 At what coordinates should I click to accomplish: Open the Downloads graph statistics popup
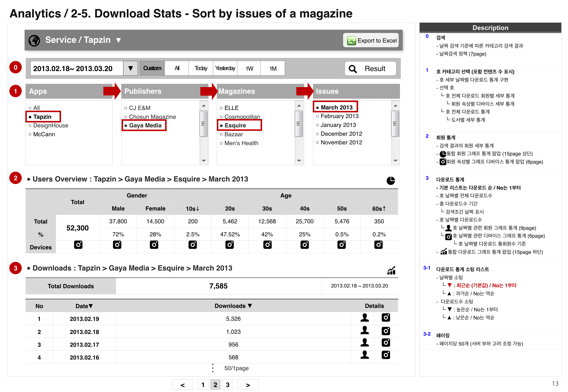tap(391, 270)
